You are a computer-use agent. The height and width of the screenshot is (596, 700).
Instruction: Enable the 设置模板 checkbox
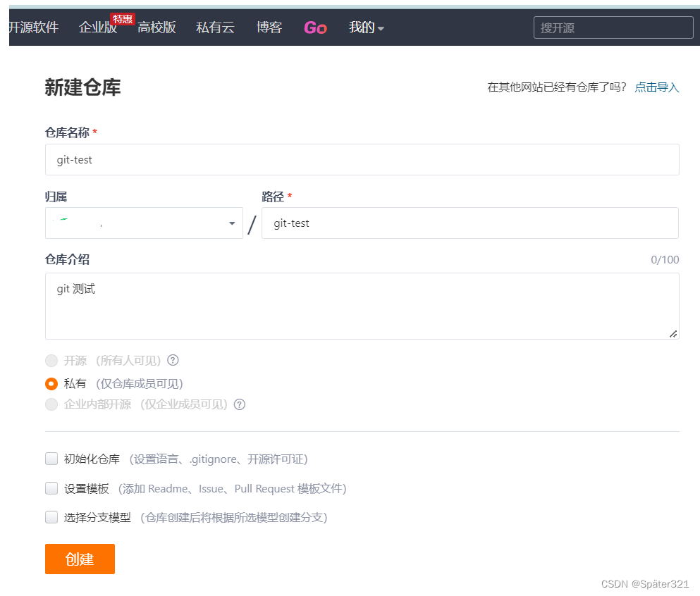pyautogui.click(x=51, y=488)
